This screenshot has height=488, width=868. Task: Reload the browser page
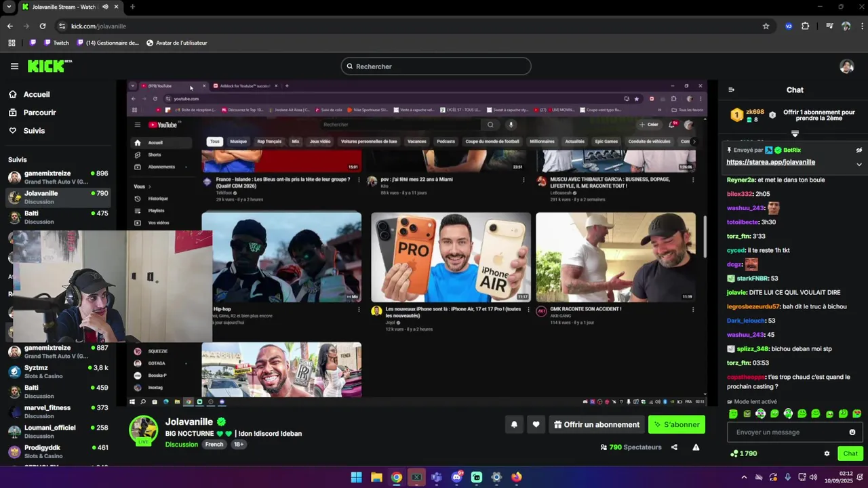pyautogui.click(x=43, y=26)
